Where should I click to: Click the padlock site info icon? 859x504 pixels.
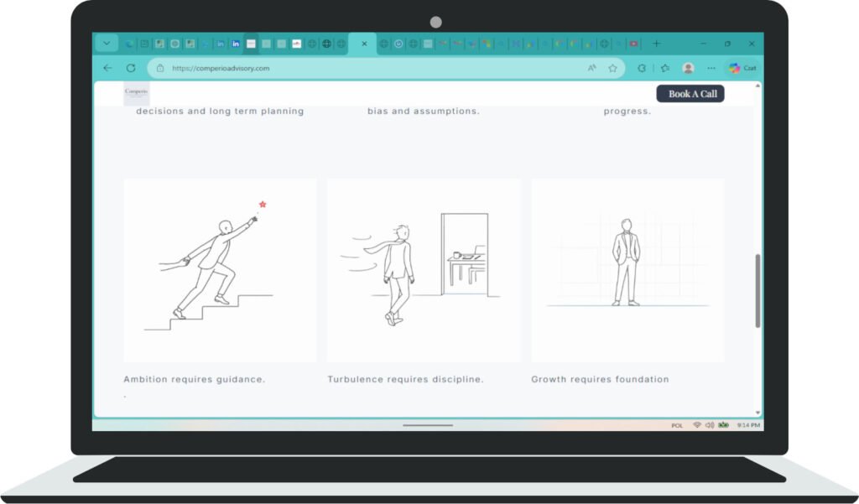pos(161,69)
